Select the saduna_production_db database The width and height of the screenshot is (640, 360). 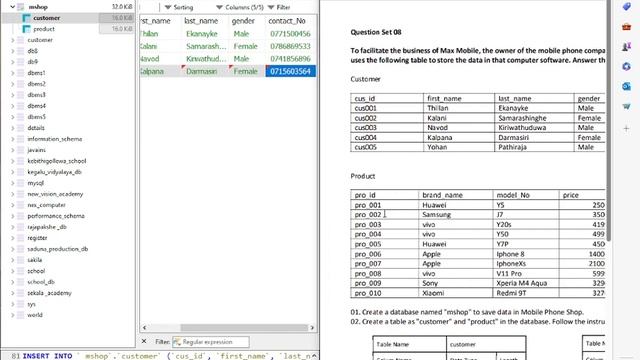58,249
